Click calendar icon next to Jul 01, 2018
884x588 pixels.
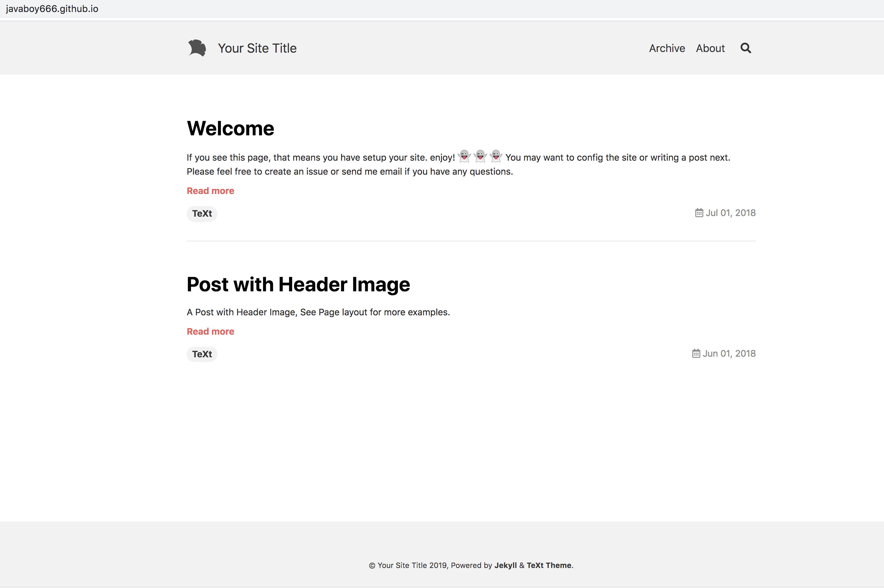[x=699, y=213]
